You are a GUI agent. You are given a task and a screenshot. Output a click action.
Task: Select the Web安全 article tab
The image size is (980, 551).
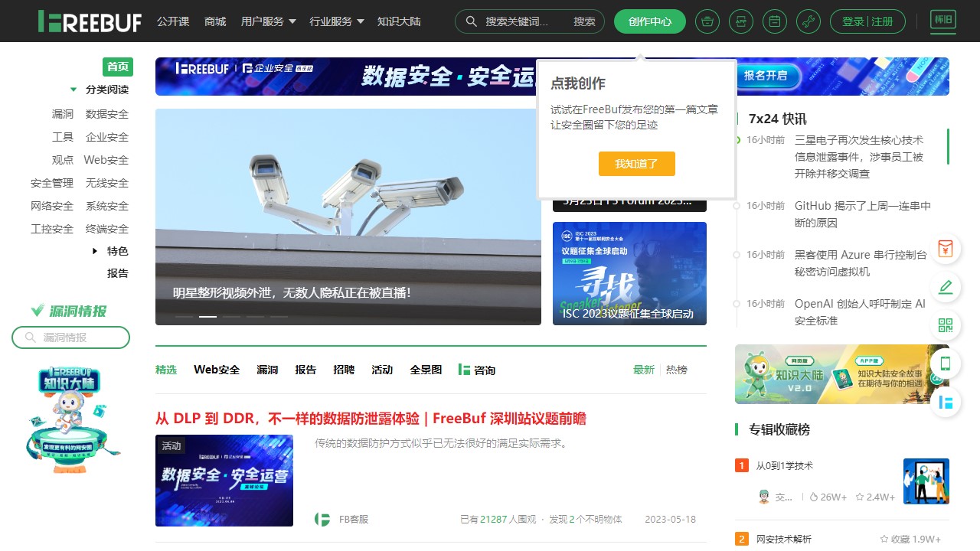pos(217,370)
